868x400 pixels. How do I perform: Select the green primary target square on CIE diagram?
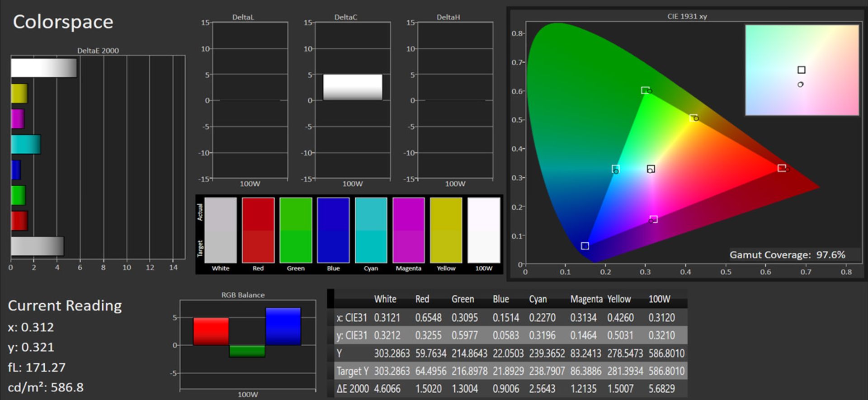click(x=645, y=90)
